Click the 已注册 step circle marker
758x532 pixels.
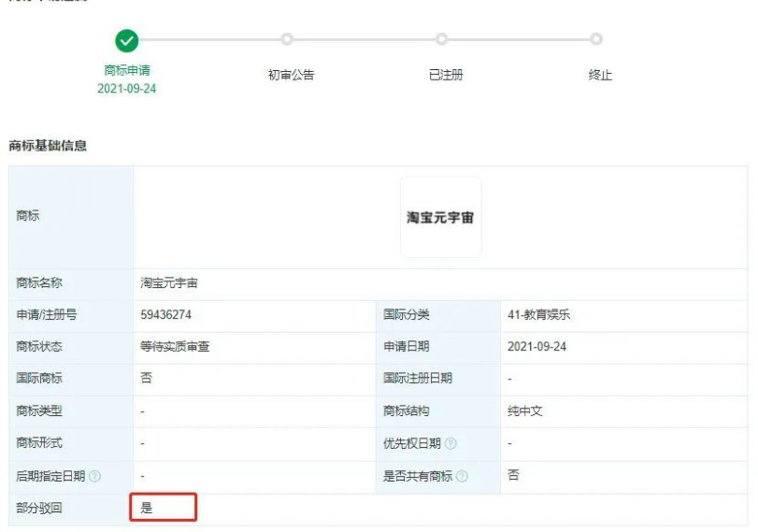pos(441,39)
